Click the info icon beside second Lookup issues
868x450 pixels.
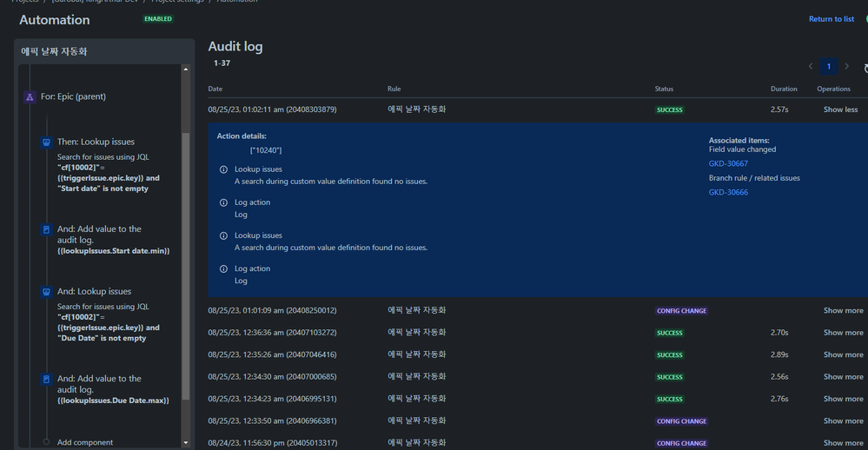pos(223,235)
